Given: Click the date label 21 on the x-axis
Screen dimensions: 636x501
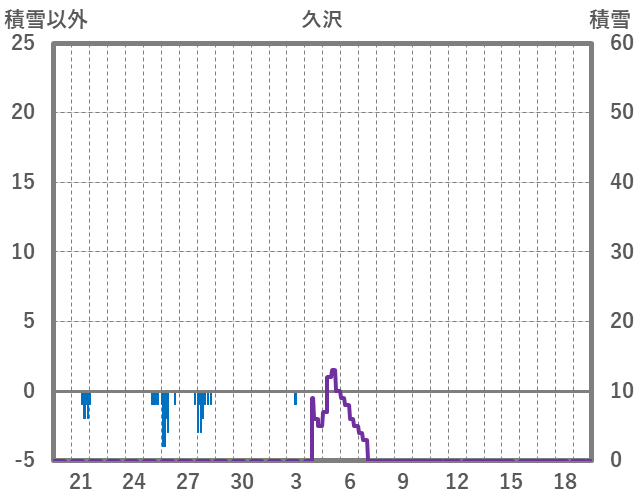Looking at the screenshot, I should (x=80, y=481).
